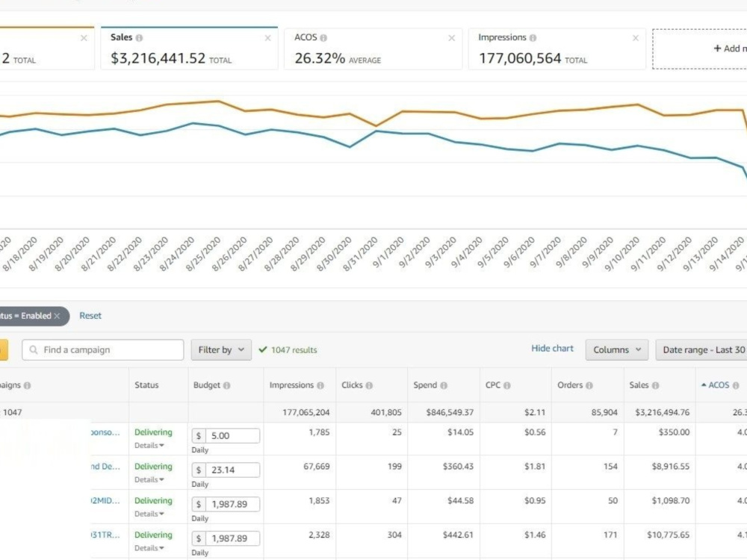Remove the Impressions metric card
Screen dimensions: 747x560
click(636, 38)
